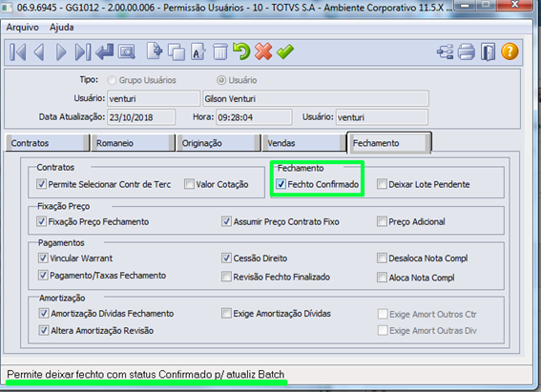Enable Deixar Lote Pendente checkbox
Viewport: 541px width, 392px height.
[x=382, y=184]
